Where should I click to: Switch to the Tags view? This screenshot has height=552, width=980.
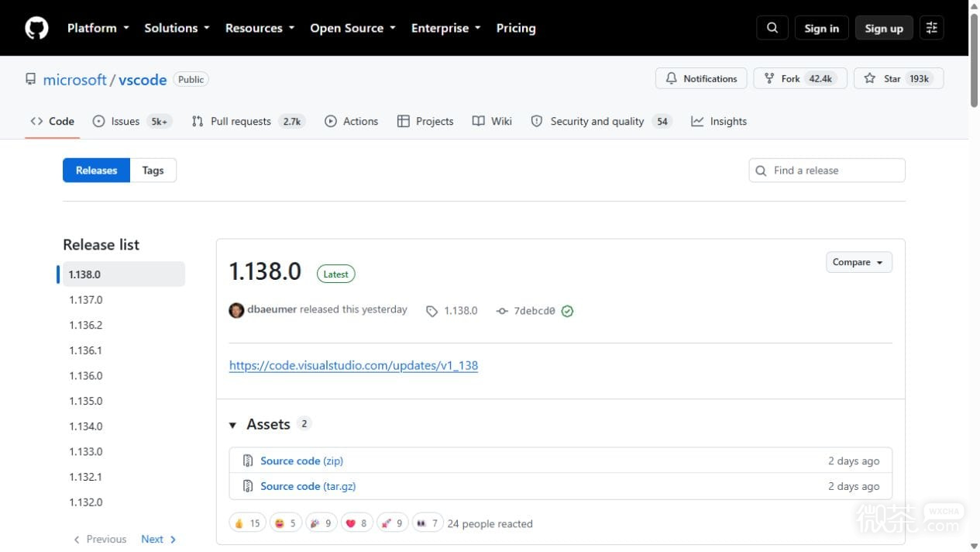coord(153,171)
